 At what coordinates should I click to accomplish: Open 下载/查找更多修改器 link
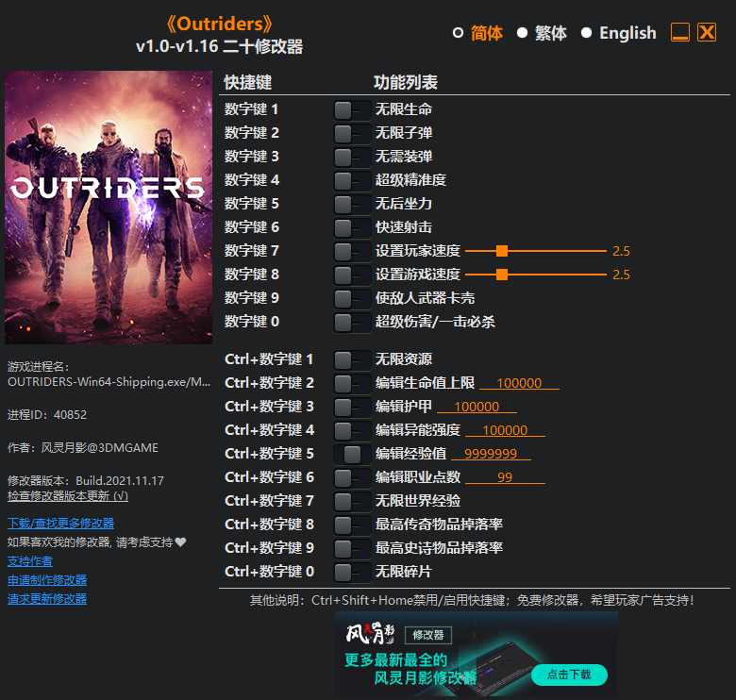click(x=60, y=524)
